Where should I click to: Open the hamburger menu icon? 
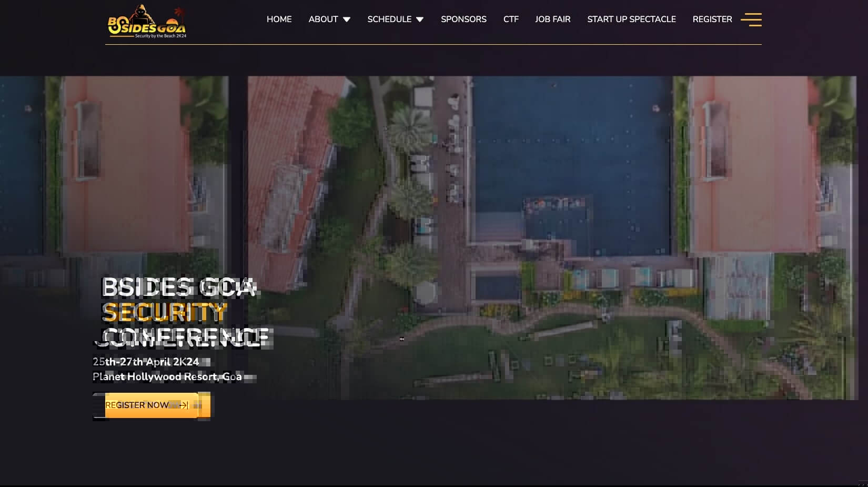751,19
